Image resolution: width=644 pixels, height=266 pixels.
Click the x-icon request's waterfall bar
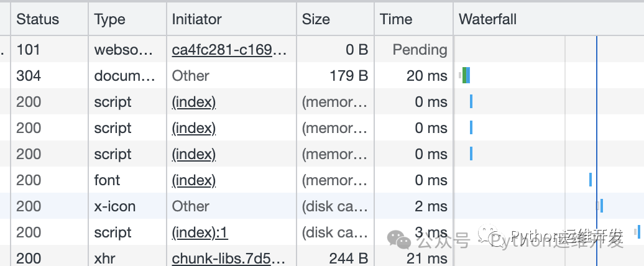[x=601, y=206]
